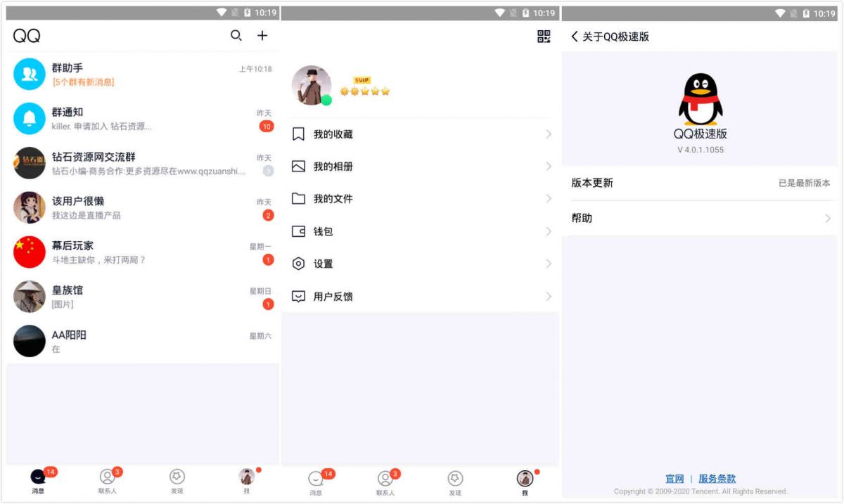This screenshot has height=504, width=844.
Task: Select 联系人 tab on the chat list screen
Action: [x=108, y=481]
